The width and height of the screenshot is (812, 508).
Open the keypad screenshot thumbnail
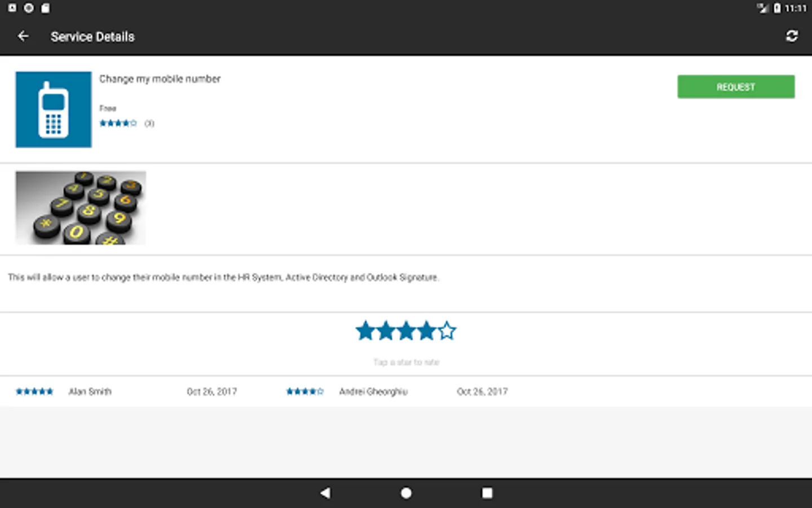coord(81,208)
